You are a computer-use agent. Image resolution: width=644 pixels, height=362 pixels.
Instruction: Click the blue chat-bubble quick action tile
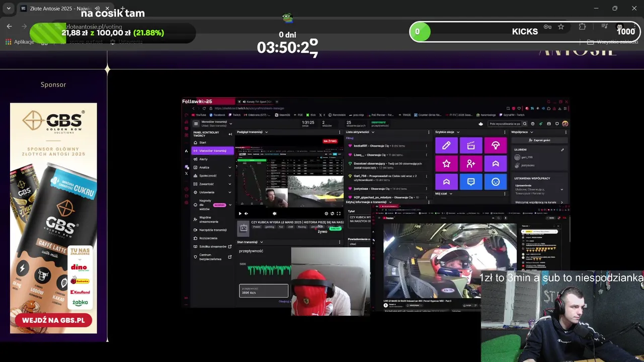click(x=471, y=182)
